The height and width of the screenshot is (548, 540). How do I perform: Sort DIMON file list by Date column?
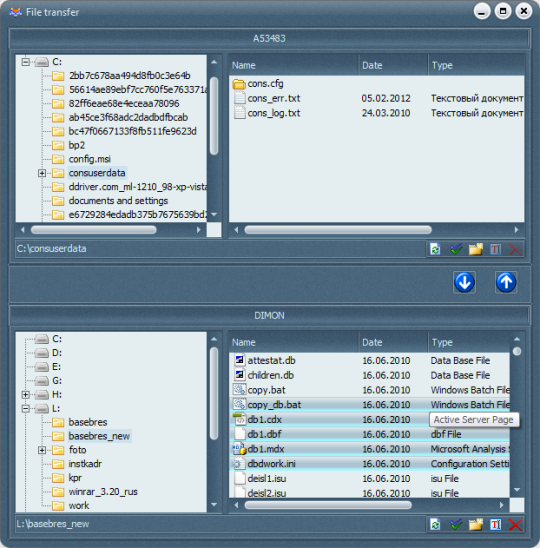coord(393,342)
